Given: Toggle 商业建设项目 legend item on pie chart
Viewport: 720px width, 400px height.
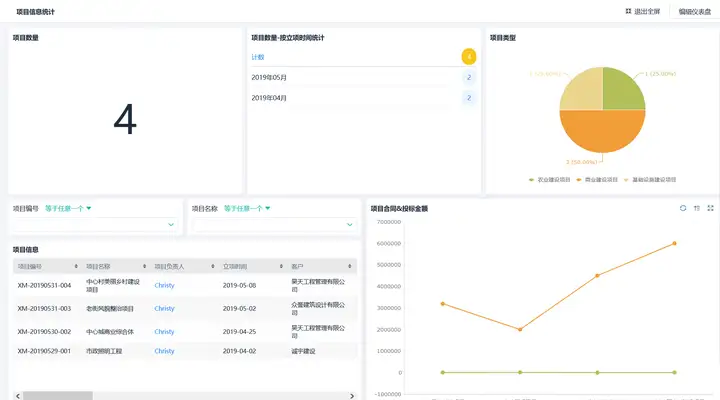Looking at the screenshot, I should 597,180.
